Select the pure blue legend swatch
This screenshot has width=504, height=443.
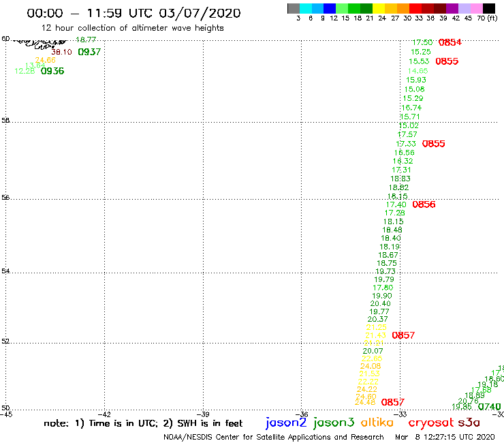330,8
